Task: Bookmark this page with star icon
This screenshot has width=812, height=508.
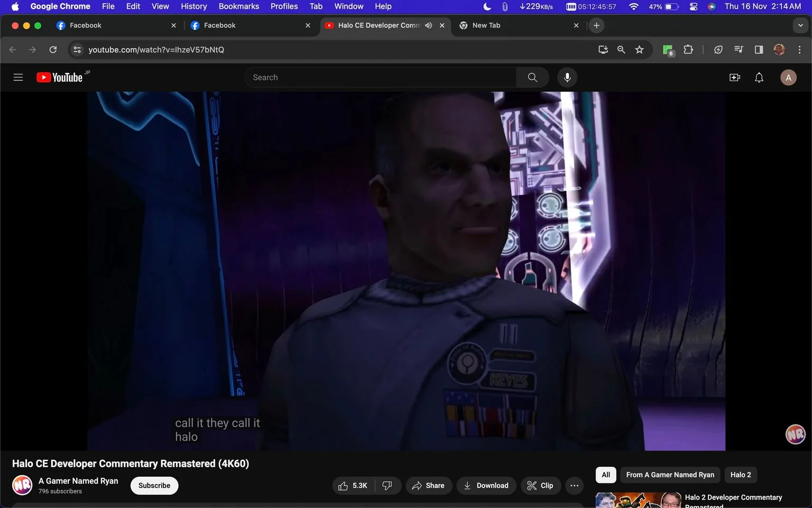Action: tap(640, 50)
